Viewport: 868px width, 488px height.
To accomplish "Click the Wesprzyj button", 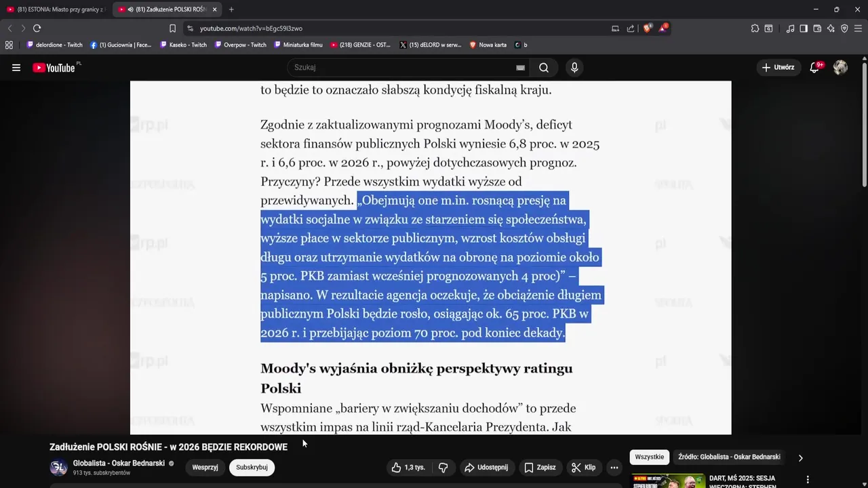I will pos(205,467).
